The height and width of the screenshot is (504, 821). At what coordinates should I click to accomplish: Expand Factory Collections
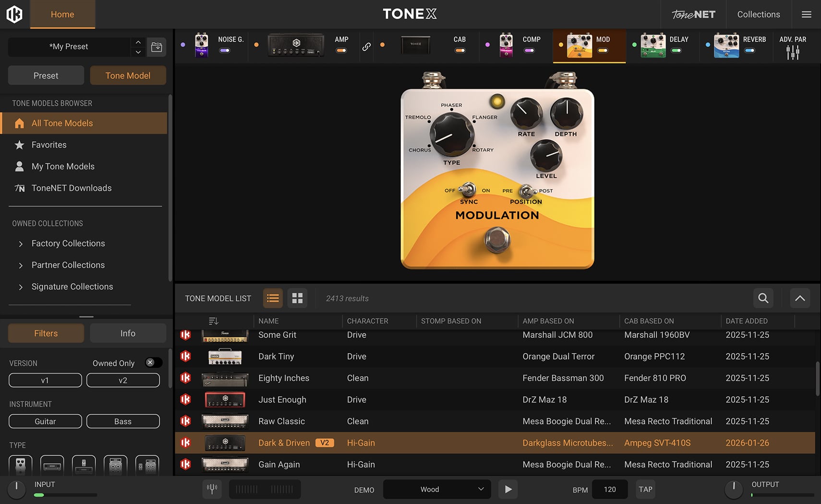pos(21,244)
